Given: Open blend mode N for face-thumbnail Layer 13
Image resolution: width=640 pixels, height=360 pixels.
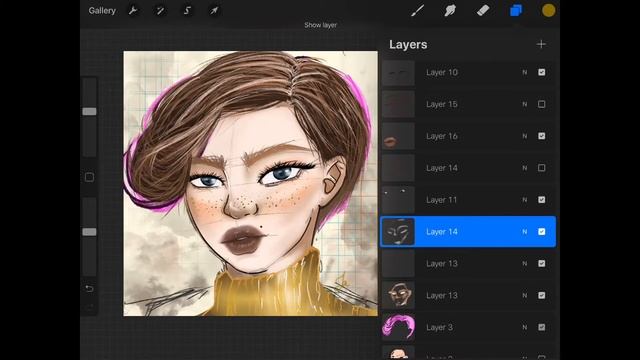Looking at the screenshot, I should (x=524, y=295).
